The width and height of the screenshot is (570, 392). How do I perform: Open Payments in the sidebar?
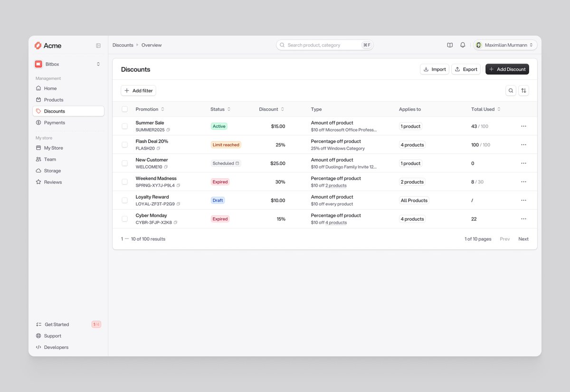tap(68, 123)
